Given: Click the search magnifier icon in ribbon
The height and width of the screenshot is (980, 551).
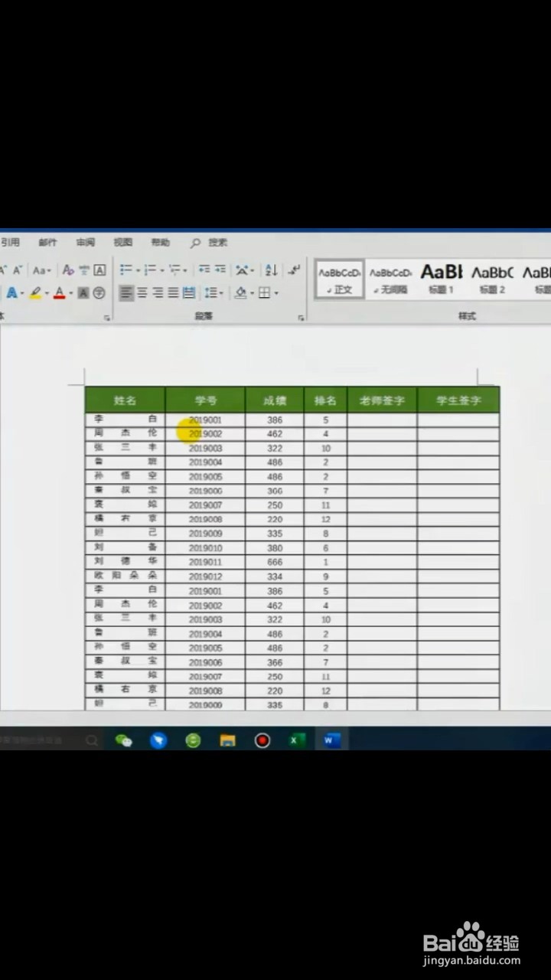Looking at the screenshot, I should click(x=195, y=243).
